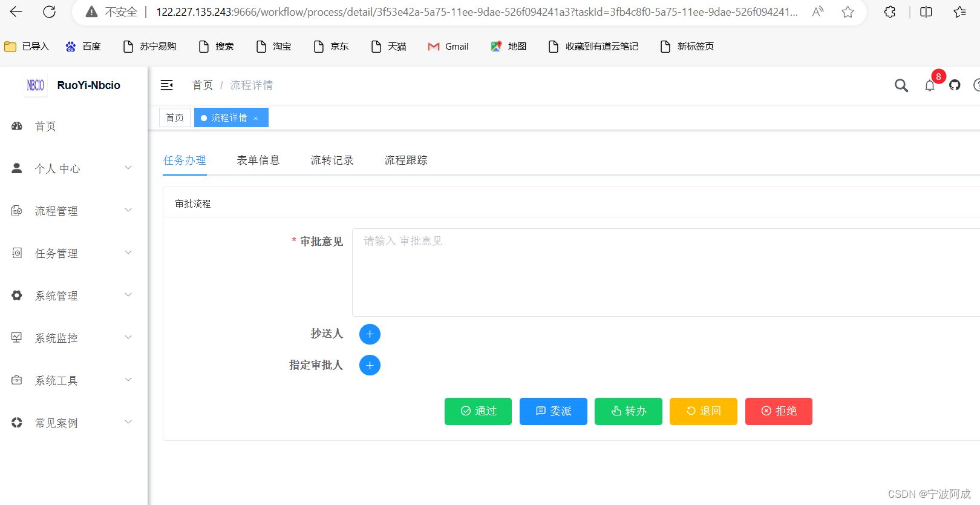This screenshot has height=505, width=980.
Task: Reload the page with the refresh icon
Action: 50,12
